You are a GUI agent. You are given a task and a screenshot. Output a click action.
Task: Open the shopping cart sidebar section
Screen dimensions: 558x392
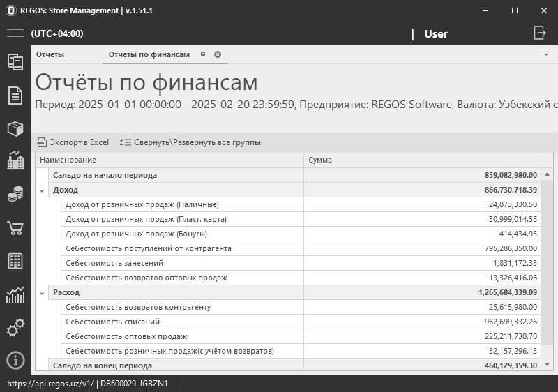(x=15, y=228)
